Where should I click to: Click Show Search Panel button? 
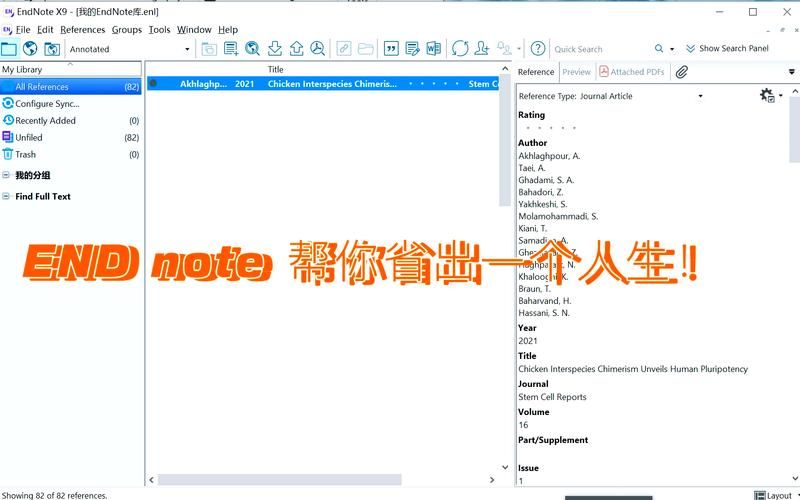click(727, 48)
